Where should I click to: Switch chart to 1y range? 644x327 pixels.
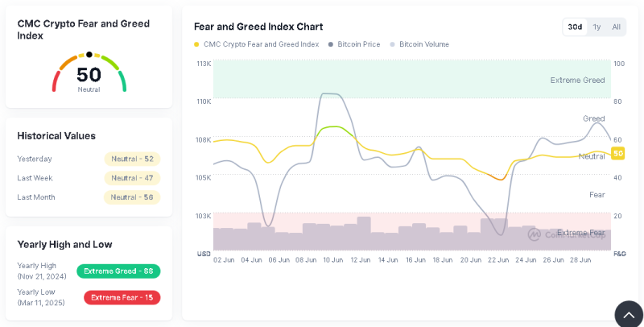(597, 27)
